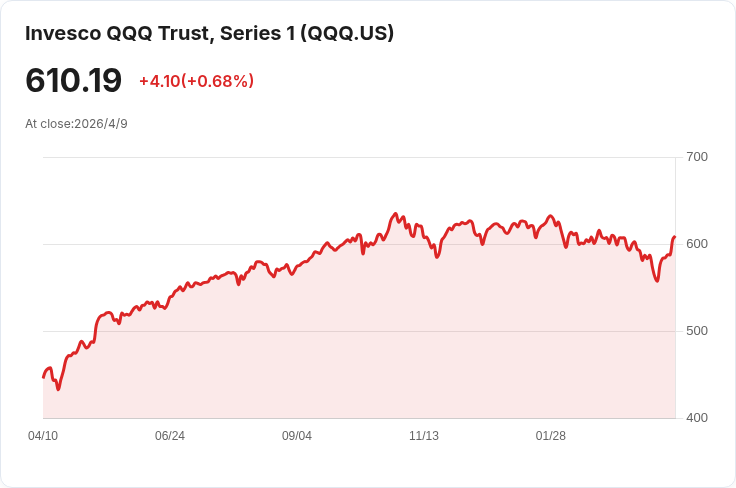
Task: Click the 500 horizontal gridline
Action: coord(359,331)
